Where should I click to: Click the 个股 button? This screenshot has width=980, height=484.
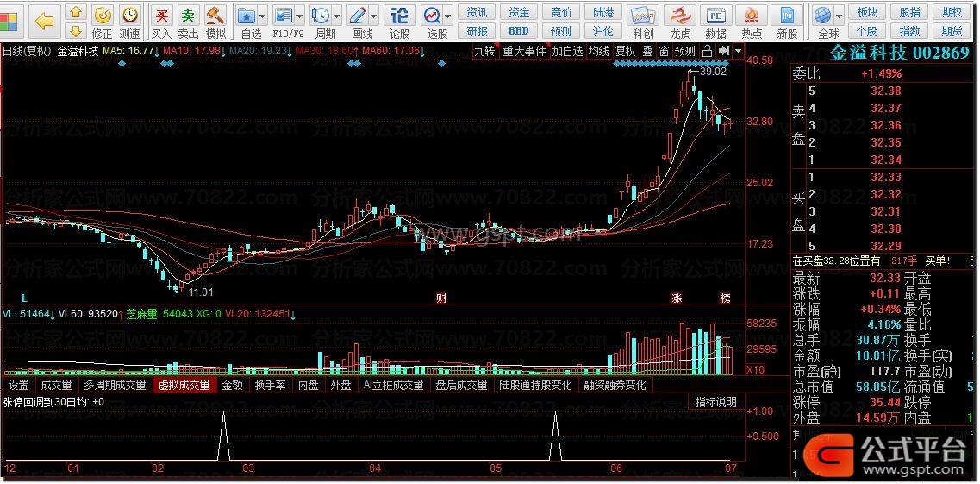(x=867, y=31)
